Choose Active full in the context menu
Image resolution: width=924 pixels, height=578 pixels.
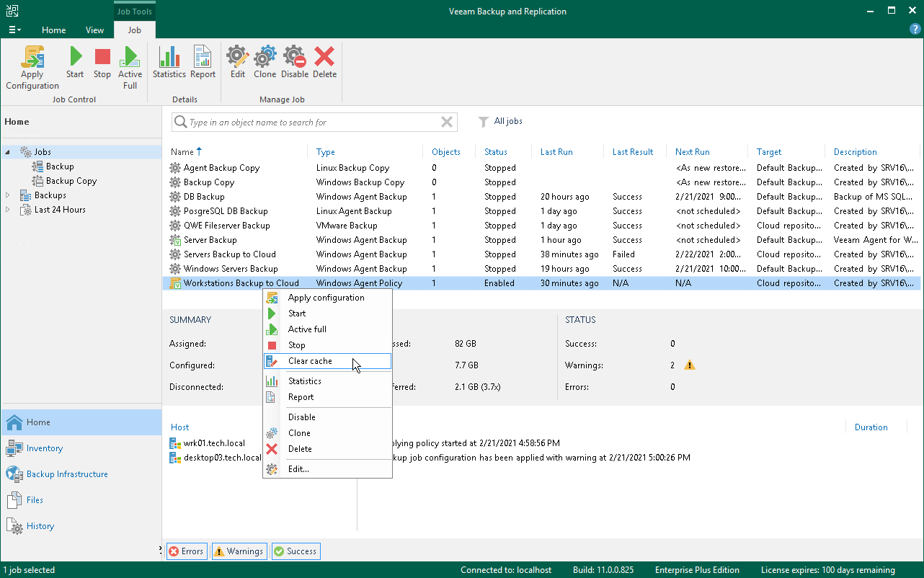point(327,329)
